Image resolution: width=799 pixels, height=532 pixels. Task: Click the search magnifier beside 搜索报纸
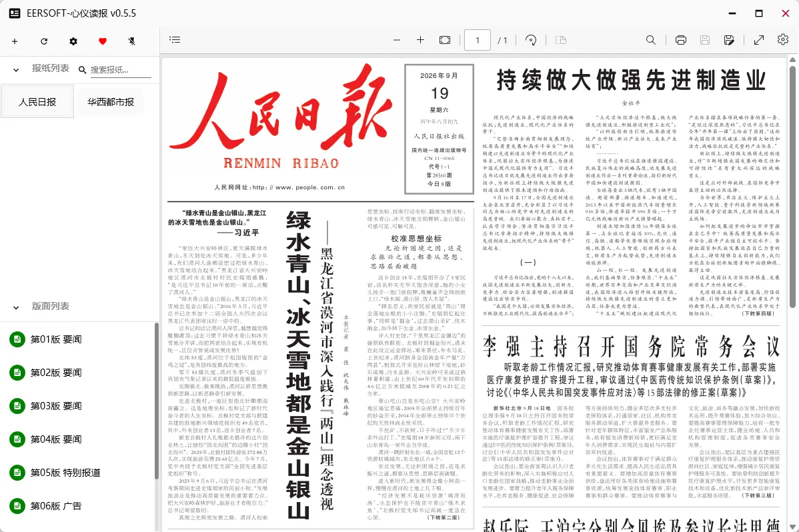pyautogui.click(x=82, y=70)
